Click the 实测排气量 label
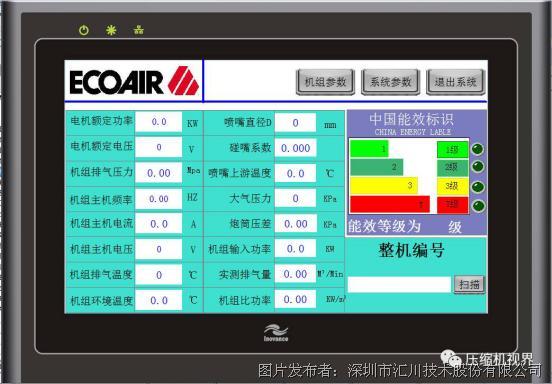Image resolution: width=552 pixels, height=384 pixels. click(245, 275)
